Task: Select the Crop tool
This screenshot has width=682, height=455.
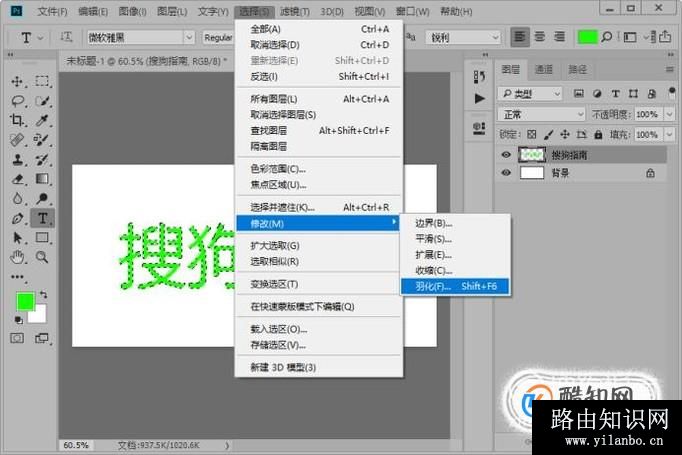Action: tap(17, 120)
